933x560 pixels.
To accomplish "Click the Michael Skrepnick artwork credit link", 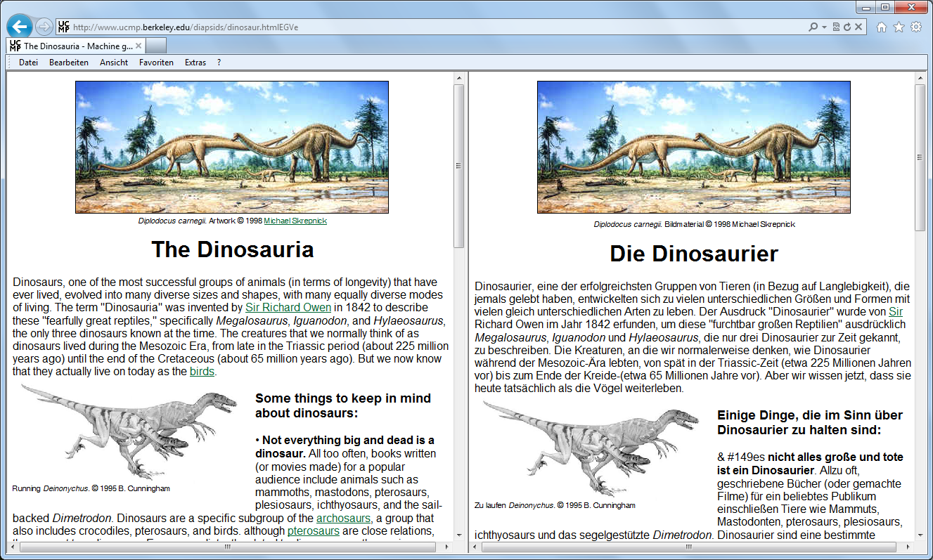I will 295,221.
